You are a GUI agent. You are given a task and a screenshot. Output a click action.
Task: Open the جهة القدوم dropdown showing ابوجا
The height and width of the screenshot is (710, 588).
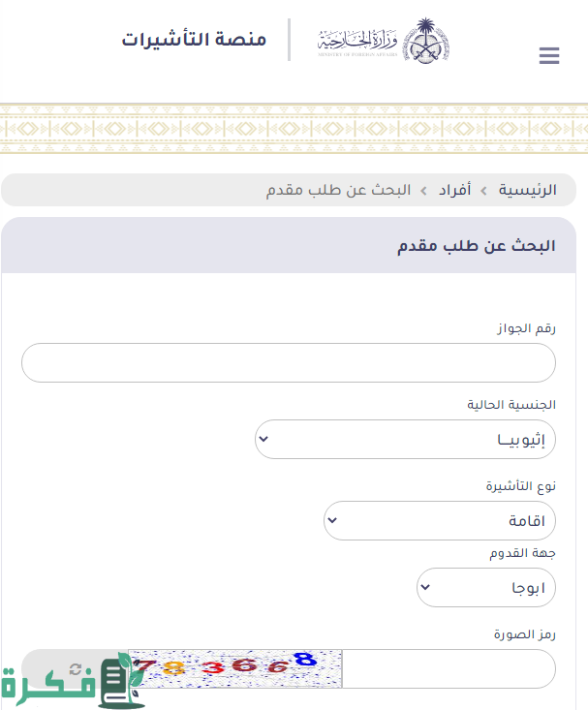pos(485,587)
